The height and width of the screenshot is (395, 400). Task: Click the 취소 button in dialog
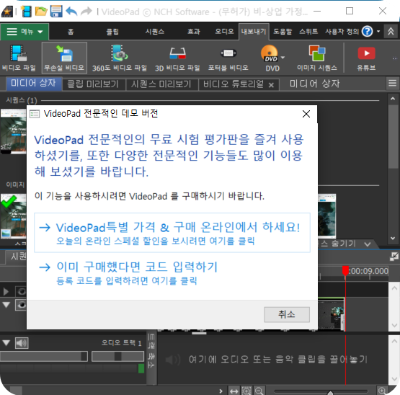287,314
